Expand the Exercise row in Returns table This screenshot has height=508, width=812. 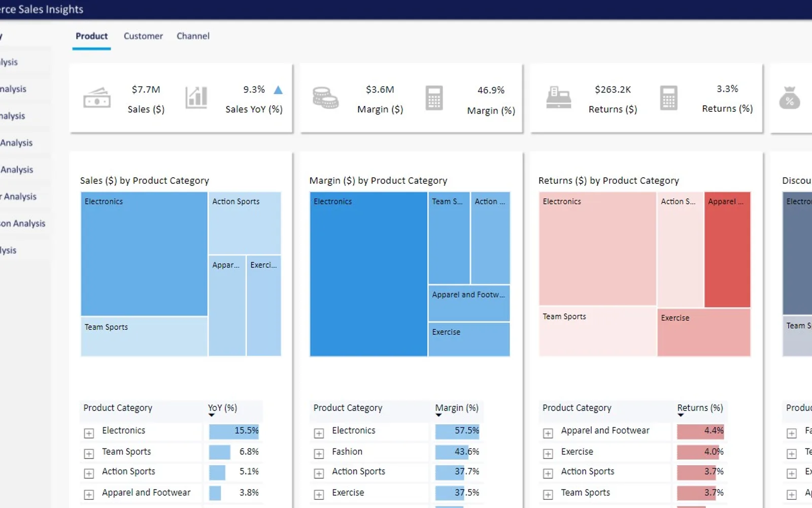coord(548,454)
